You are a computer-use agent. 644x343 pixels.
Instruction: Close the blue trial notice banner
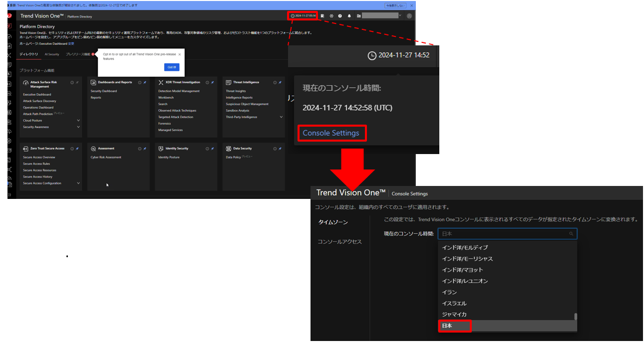412,5
